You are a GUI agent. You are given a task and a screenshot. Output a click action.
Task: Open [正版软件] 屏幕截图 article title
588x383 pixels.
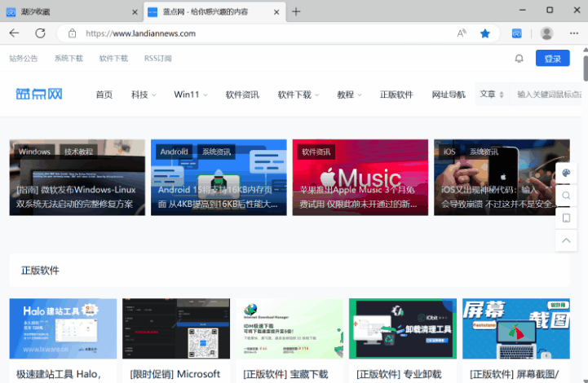[x=515, y=374]
